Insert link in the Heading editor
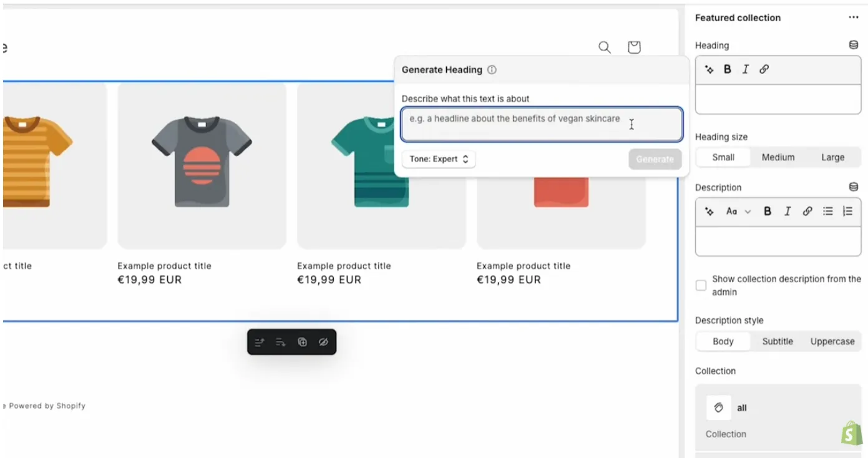868x458 pixels. (764, 70)
